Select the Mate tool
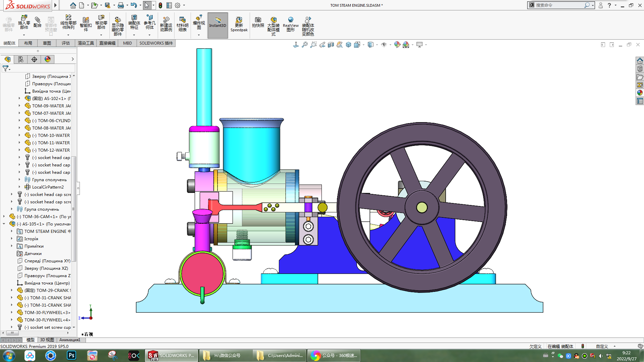Screen dimensions: 644x362 (38, 22)
